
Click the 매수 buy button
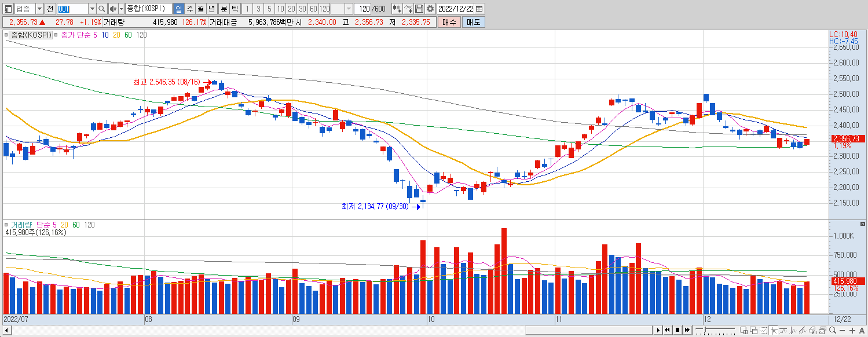click(449, 22)
